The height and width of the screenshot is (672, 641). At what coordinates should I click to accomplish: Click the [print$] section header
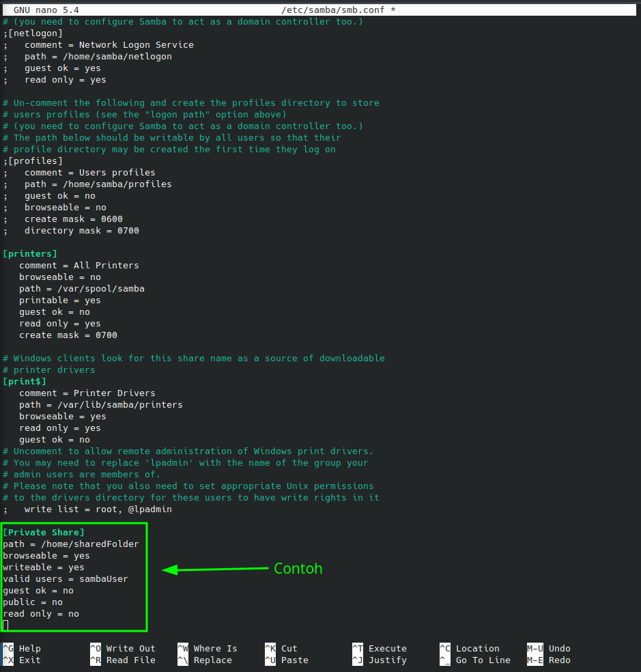(25, 382)
